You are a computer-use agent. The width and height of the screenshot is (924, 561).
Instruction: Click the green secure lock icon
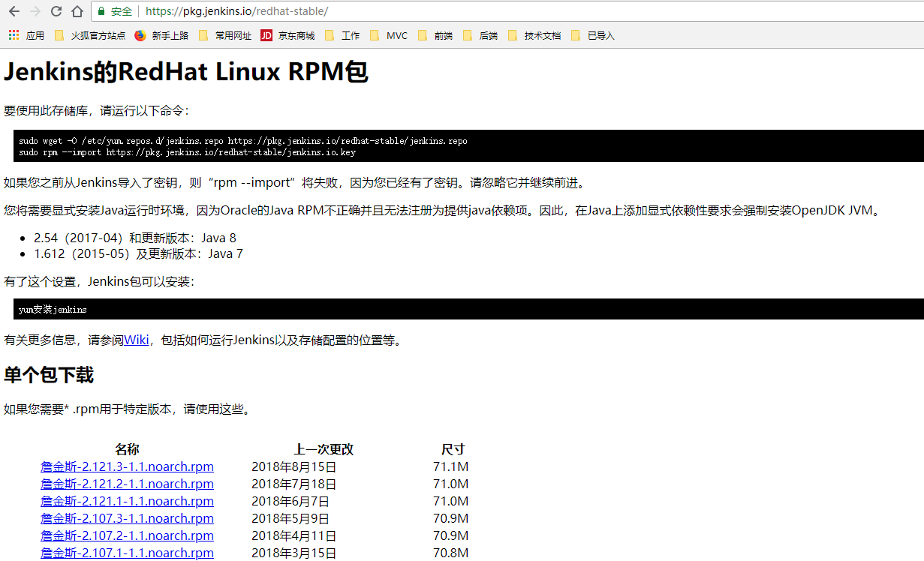(x=101, y=11)
